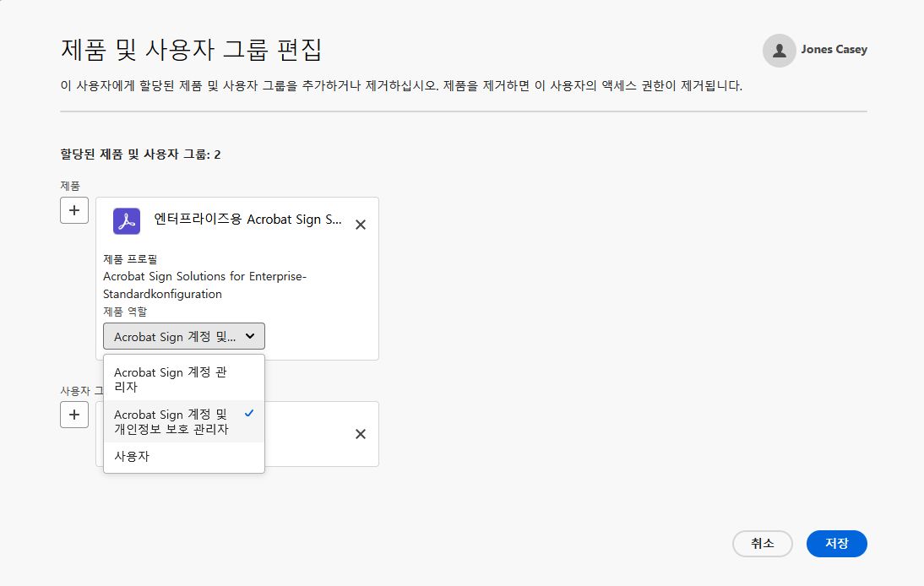Viewport: 924px width, 586px height.
Task: Click the '할당된 제품 및 사용자 그룹: 2' heading
Action: [139, 155]
